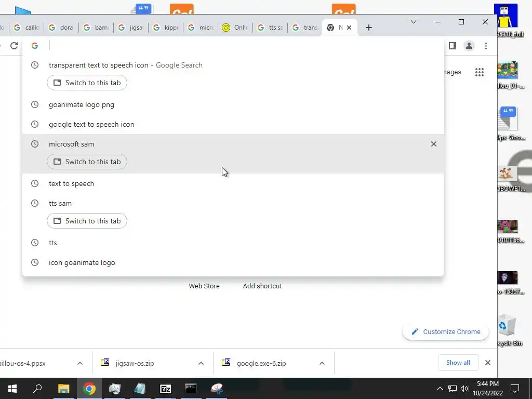Select 'goanimate logo png' suggestion
Image resolution: width=532 pixels, height=399 pixels.
[233, 104]
